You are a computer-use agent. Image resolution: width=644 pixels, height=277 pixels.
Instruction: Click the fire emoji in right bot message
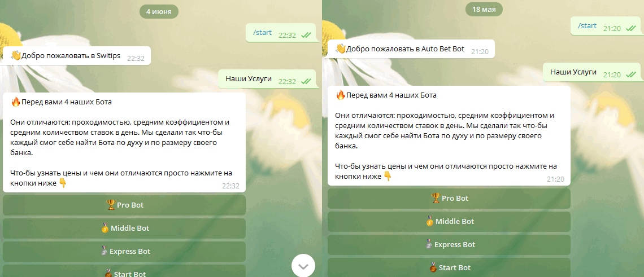341,95
